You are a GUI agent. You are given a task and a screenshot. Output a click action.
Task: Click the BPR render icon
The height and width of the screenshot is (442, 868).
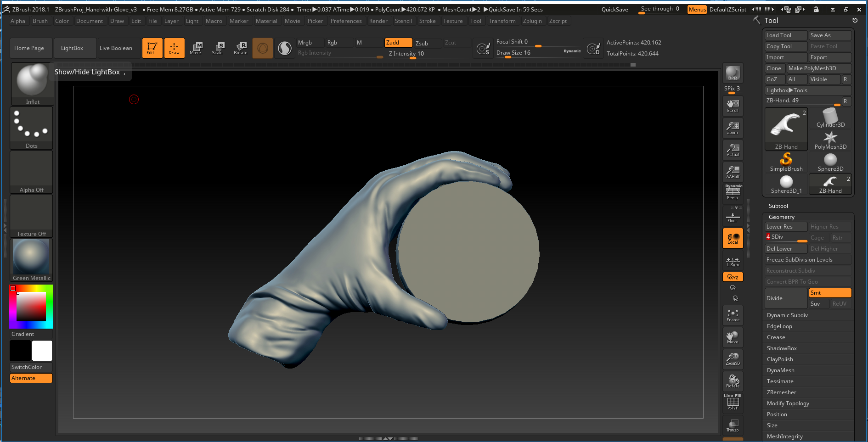[x=733, y=73]
